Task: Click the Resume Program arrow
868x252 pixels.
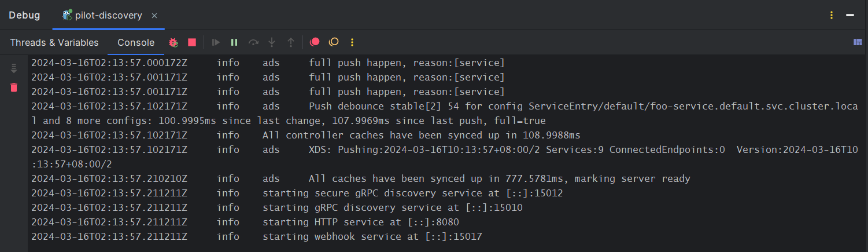Action: (x=216, y=42)
